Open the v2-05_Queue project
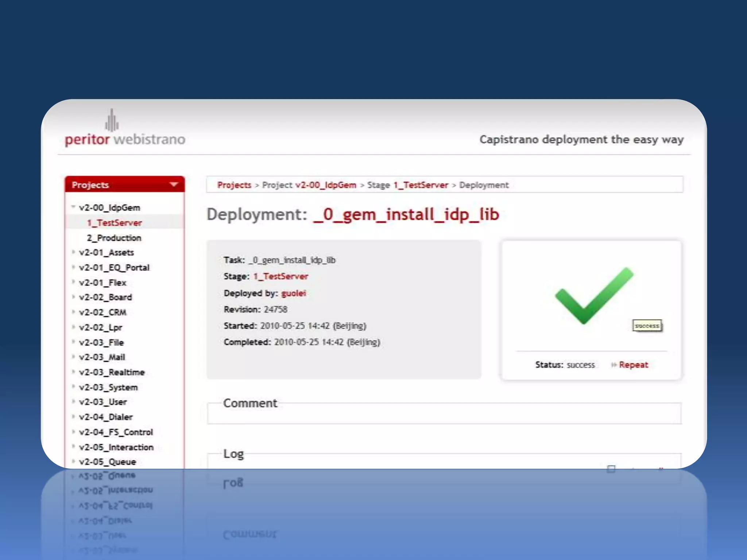The height and width of the screenshot is (560, 747). tap(108, 462)
